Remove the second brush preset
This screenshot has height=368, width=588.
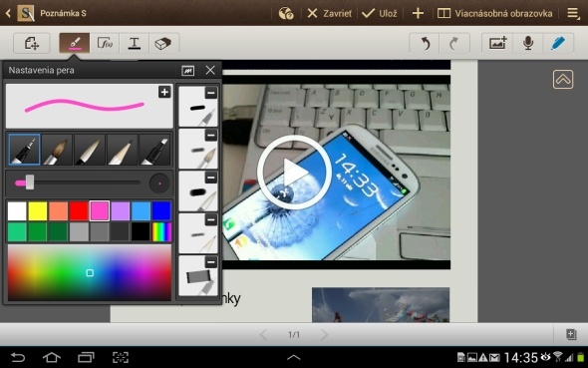[211, 135]
